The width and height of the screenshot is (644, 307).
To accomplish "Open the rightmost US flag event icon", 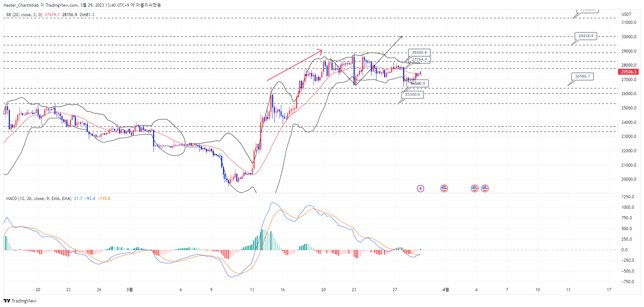I will [x=485, y=188].
